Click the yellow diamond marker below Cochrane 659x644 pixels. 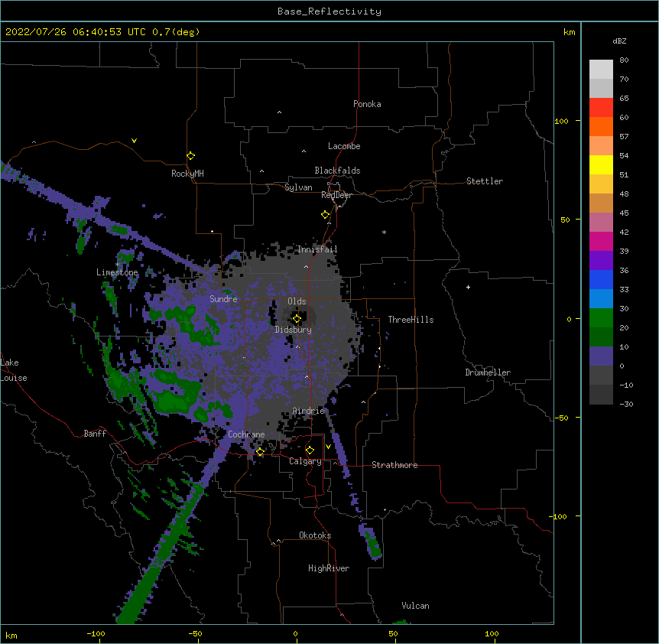tap(260, 452)
